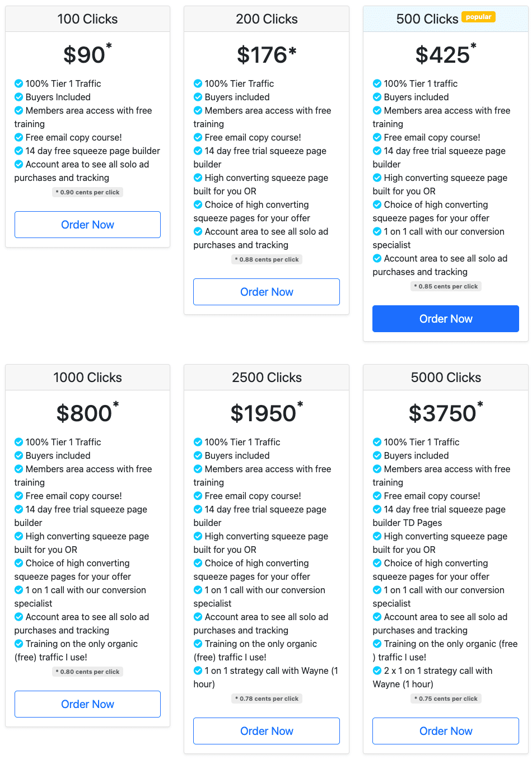Screen dimensions: 532x759
Task: Order the 100 Clicks package
Action: tap(87, 225)
